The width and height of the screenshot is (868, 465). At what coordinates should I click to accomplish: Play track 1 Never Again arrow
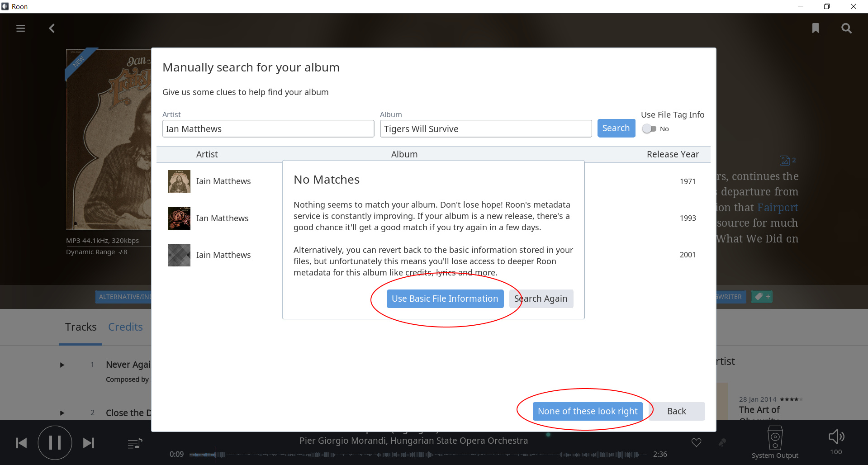62,365
